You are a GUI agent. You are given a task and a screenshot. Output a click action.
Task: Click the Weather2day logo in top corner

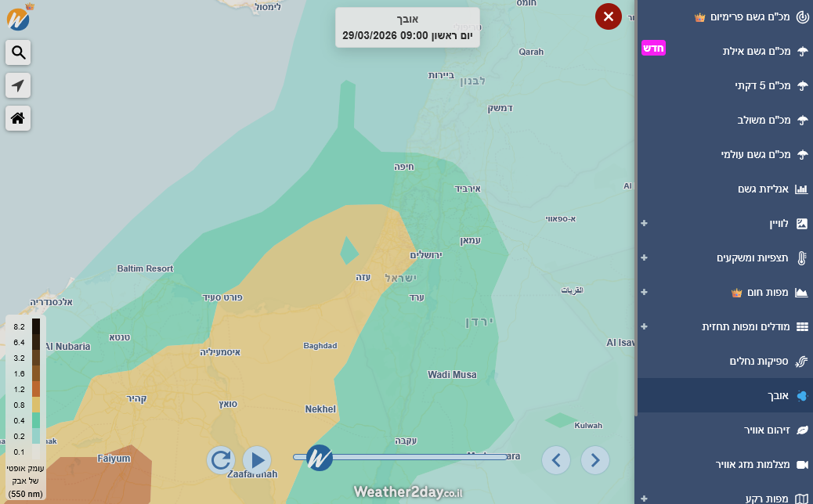coord(19,17)
